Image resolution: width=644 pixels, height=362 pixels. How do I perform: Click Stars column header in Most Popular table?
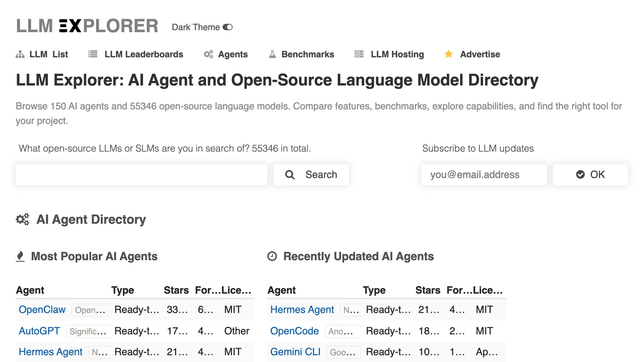(x=176, y=290)
